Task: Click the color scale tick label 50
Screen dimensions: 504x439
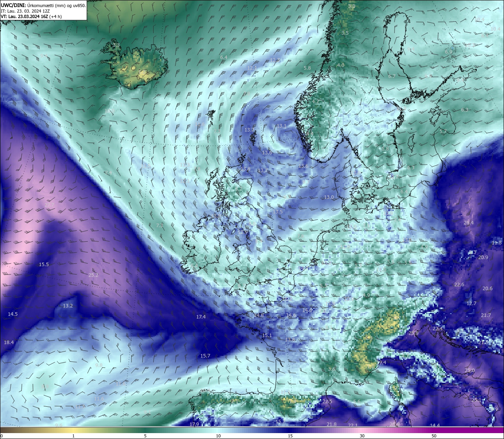Action: click(x=434, y=436)
